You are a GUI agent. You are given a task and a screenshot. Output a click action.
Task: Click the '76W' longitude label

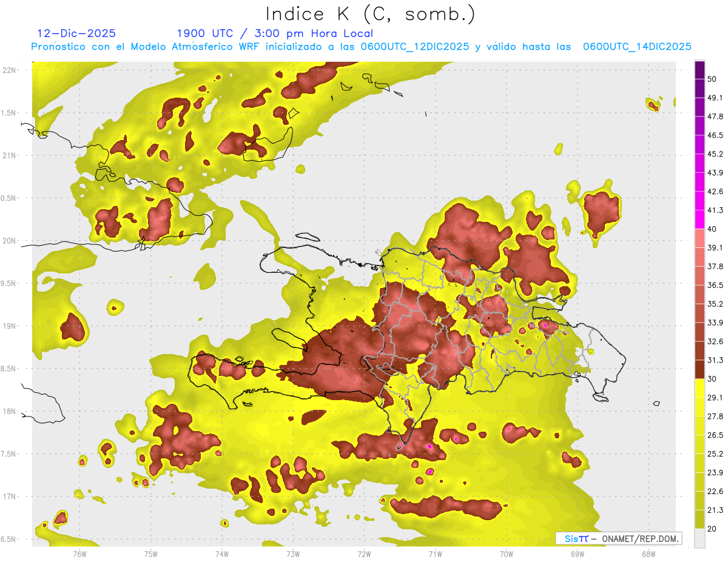click(x=79, y=554)
